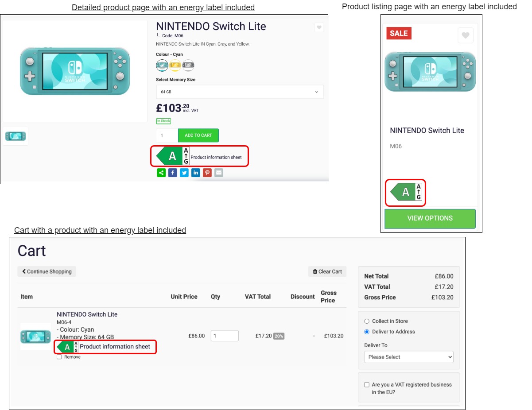Screen dimensions: 532x410
Task: Share the product on Twitter
Action: [184, 173]
